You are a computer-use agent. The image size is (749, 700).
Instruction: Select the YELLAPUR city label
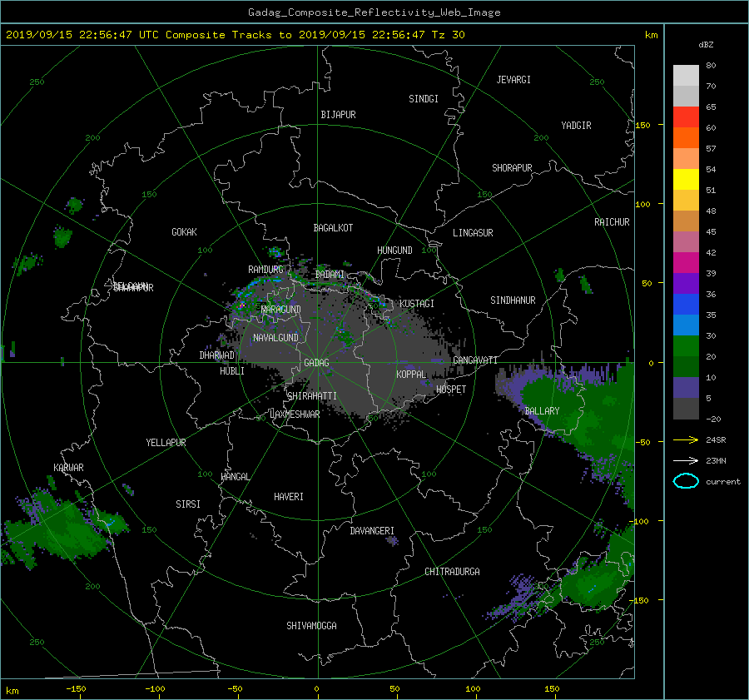166,443
